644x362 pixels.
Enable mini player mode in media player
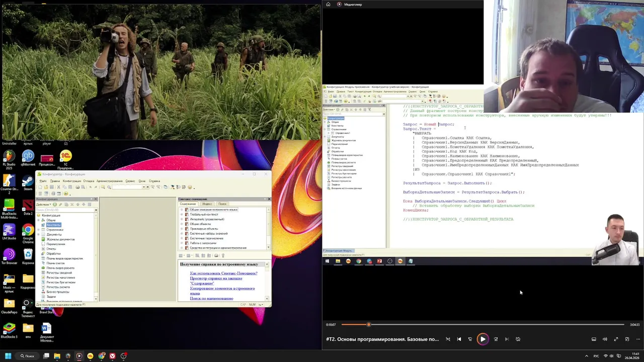(x=627, y=339)
